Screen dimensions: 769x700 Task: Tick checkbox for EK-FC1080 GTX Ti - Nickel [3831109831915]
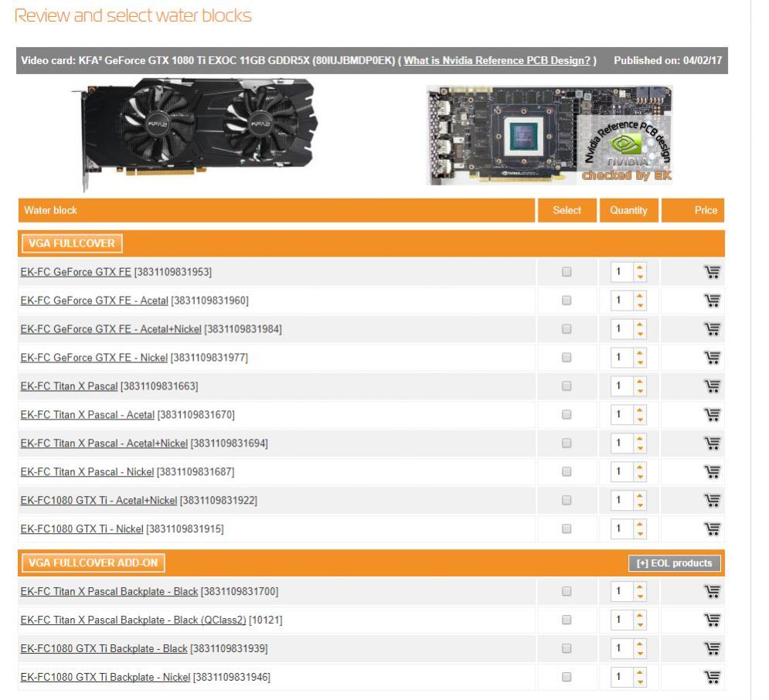point(567,528)
